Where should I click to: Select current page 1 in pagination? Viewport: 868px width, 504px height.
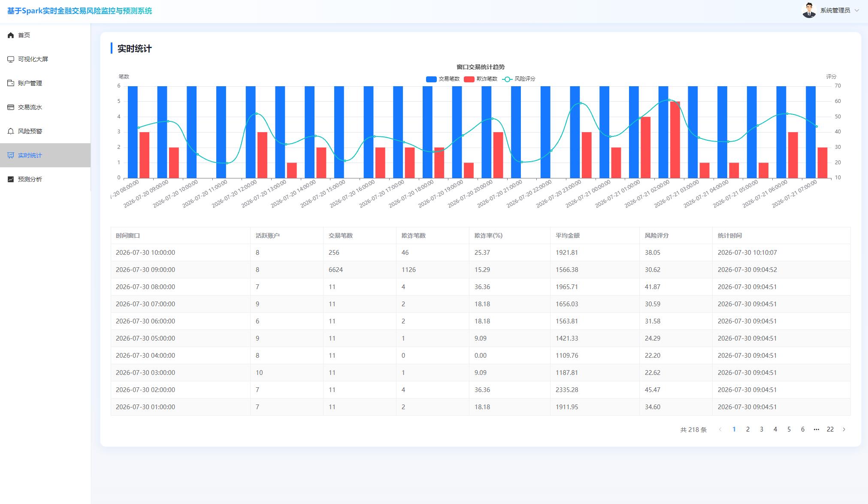[734, 429]
